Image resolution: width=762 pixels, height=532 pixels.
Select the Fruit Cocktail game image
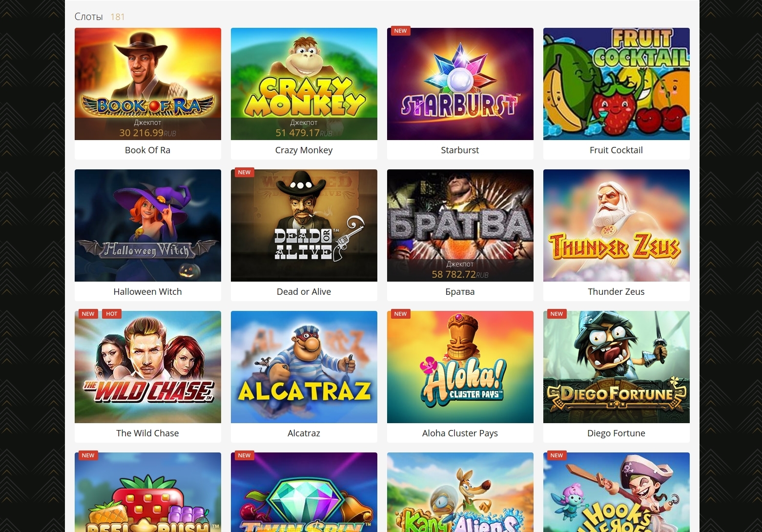pyautogui.click(x=616, y=84)
